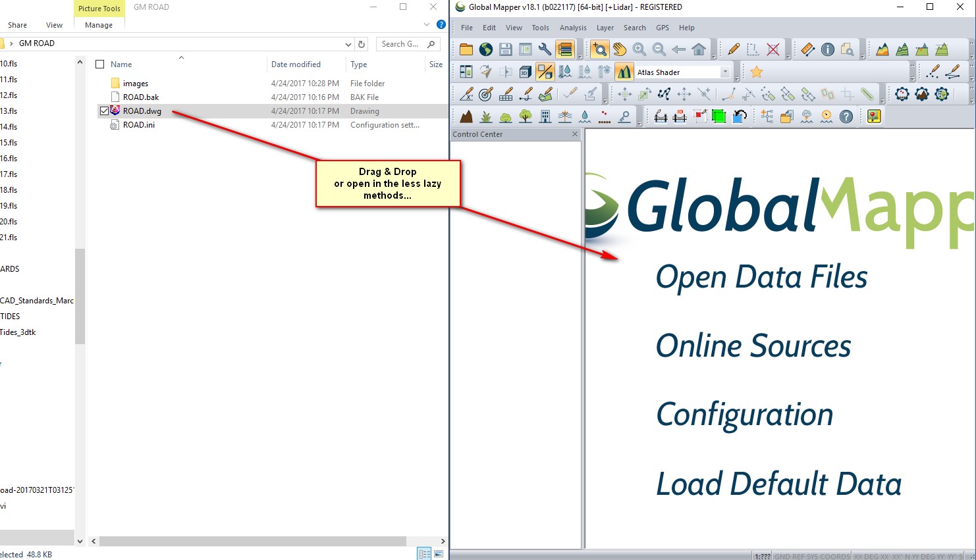The height and width of the screenshot is (560, 976).
Task: Select the Digitizer pencil tool
Action: (734, 49)
